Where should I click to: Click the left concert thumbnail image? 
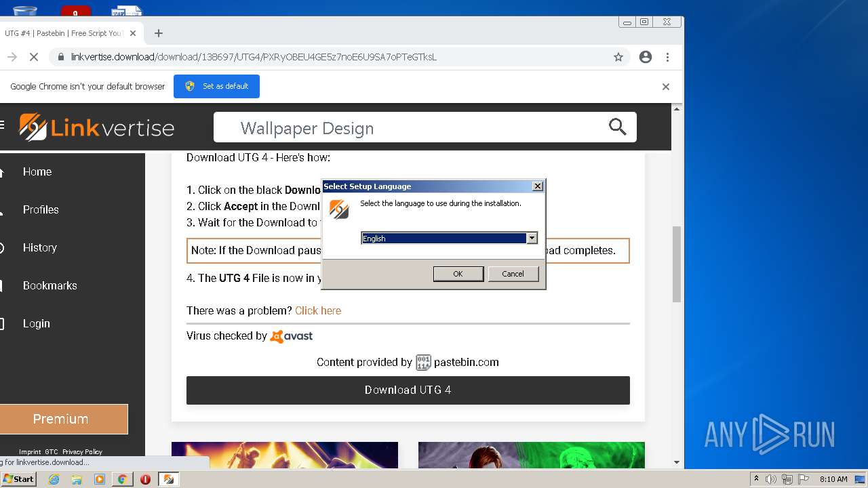coord(285,455)
